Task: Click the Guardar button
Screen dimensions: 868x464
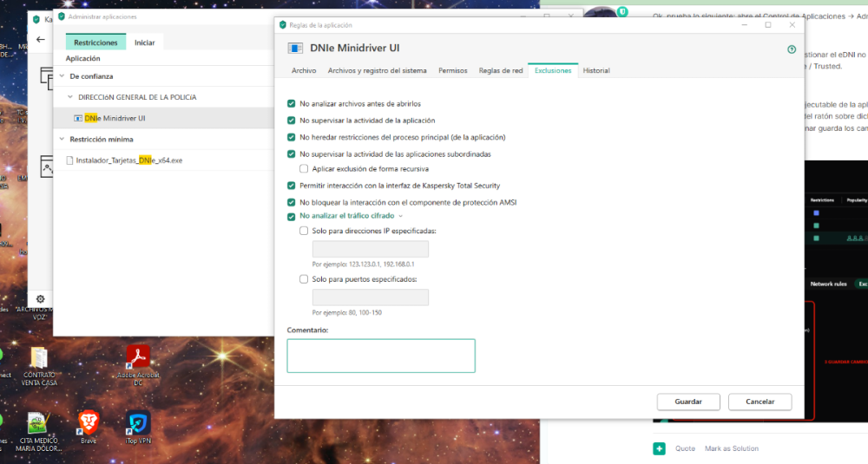Action: [688, 402]
